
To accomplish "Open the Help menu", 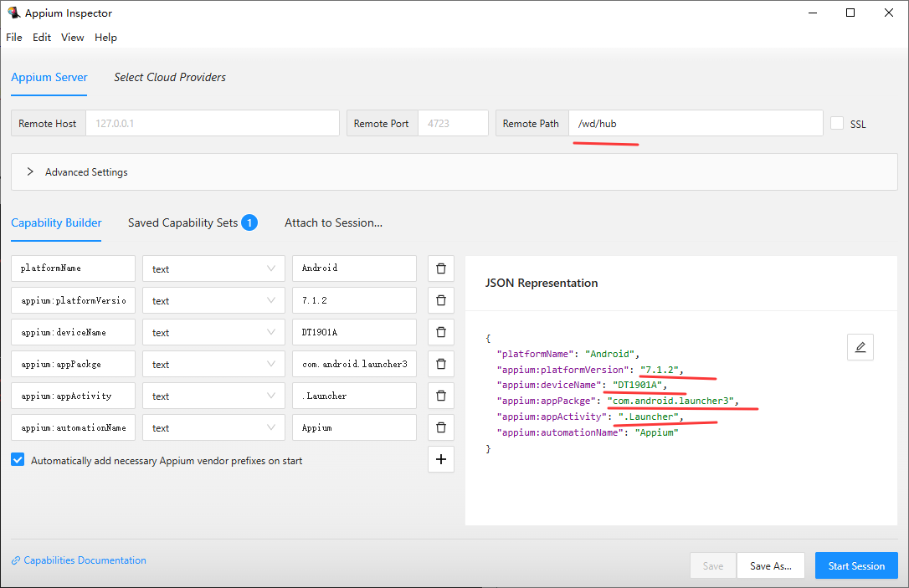I will point(106,37).
